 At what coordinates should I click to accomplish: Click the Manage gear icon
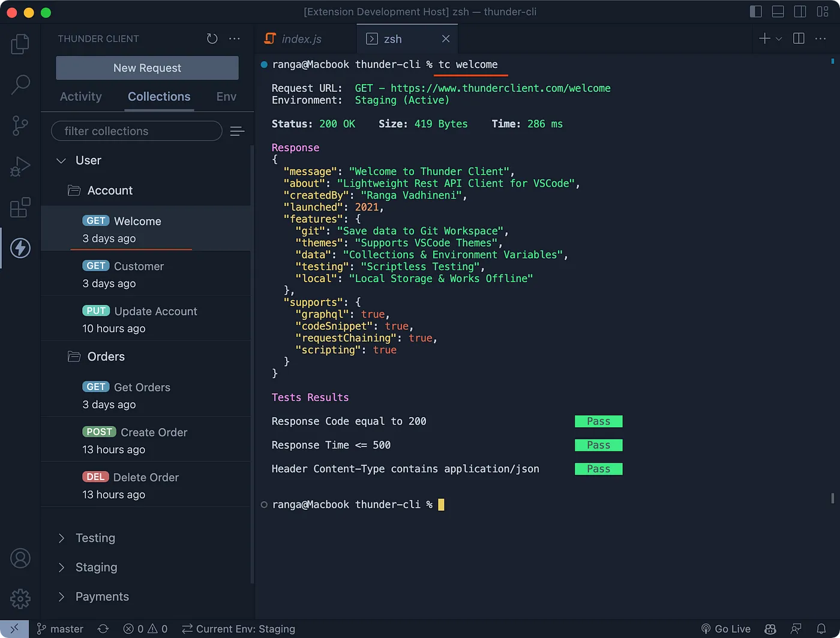pyautogui.click(x=20, y=598)
